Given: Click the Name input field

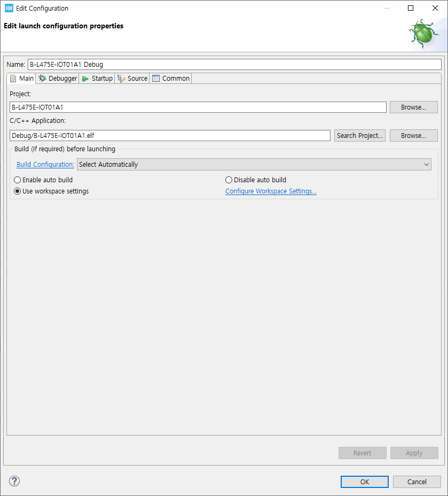Looking at the screenshot, I should tap(234, 65).
